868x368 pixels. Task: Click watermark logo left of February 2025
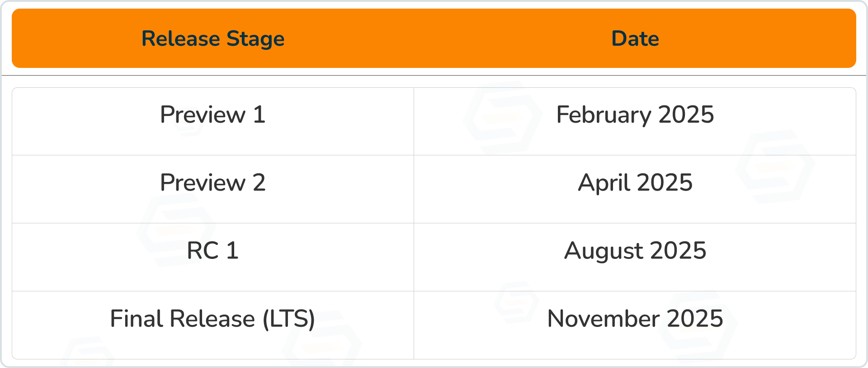point(502,118)
